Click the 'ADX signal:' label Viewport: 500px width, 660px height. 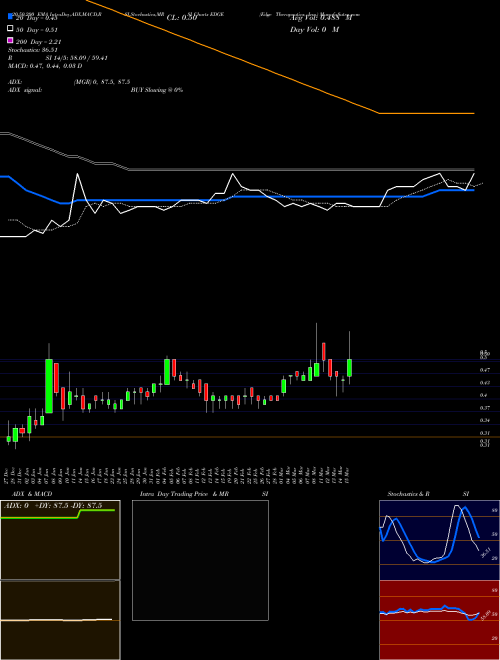click(x=24, y=90)
